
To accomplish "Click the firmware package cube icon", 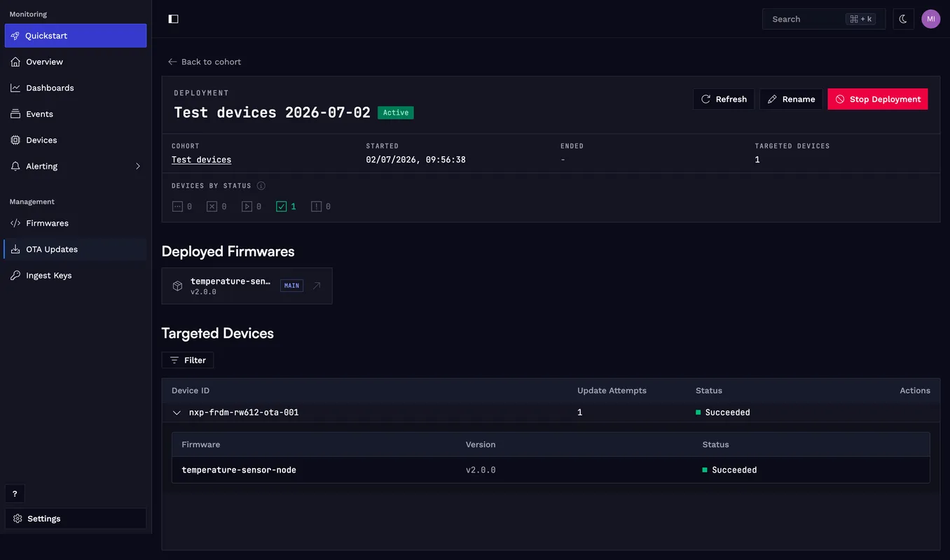I will click(x=177, y=286).
